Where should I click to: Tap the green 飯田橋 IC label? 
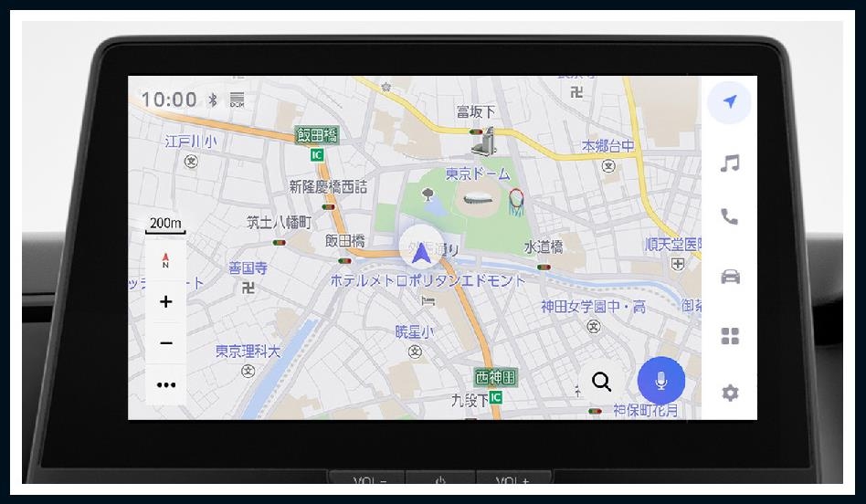coord(317,135)
